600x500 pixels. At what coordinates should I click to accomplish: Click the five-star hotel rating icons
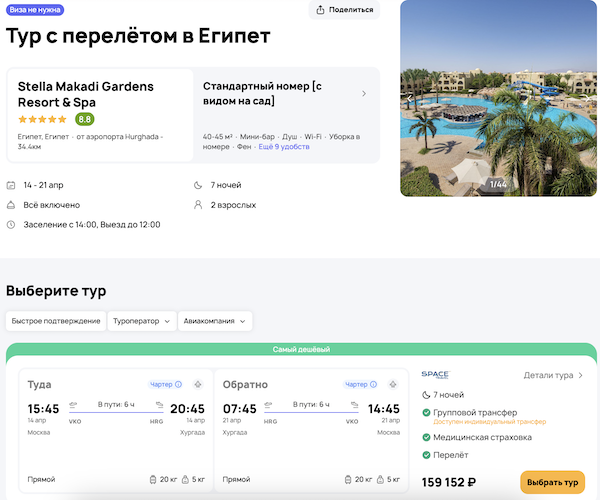[x=43, y=119]
